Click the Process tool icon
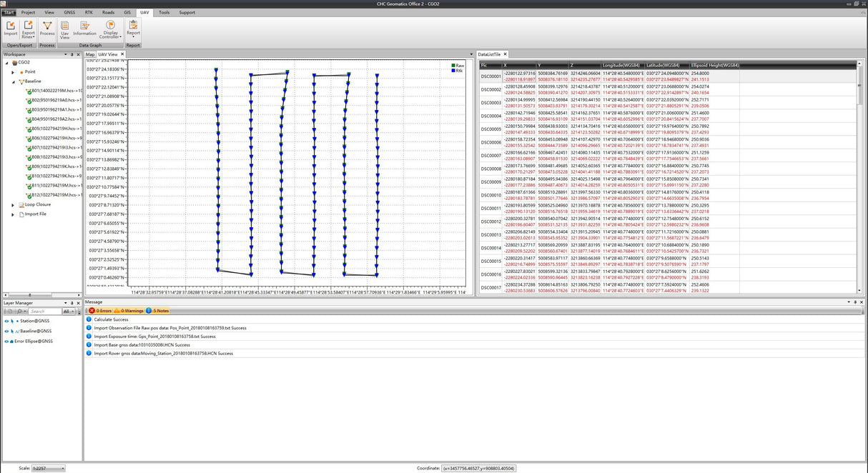The width and height of the screenshot is (868, 473). coord(47,29)
